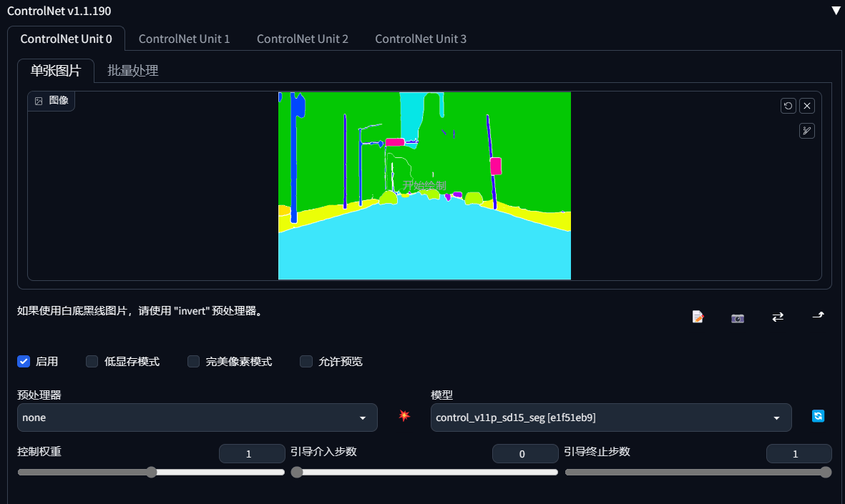
Task: Open the 模型 dropdown with control_v11p_sd15_seg
Action: (611, 417)
